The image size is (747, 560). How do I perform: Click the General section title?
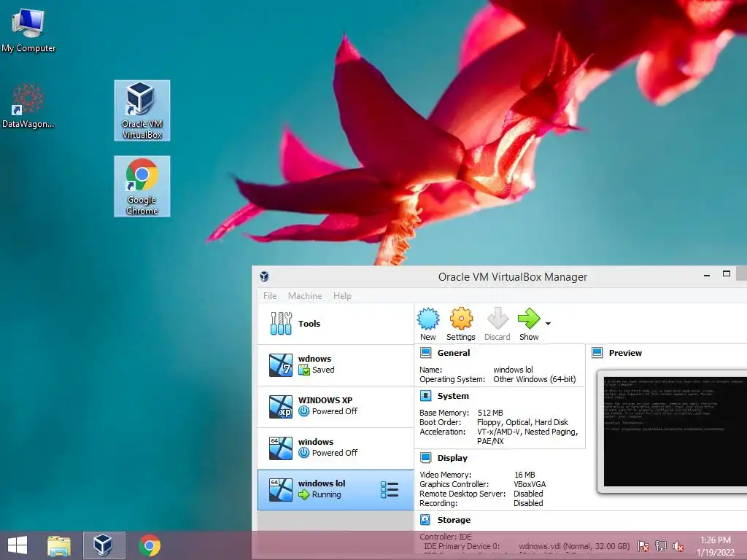[x=454, y=353]
